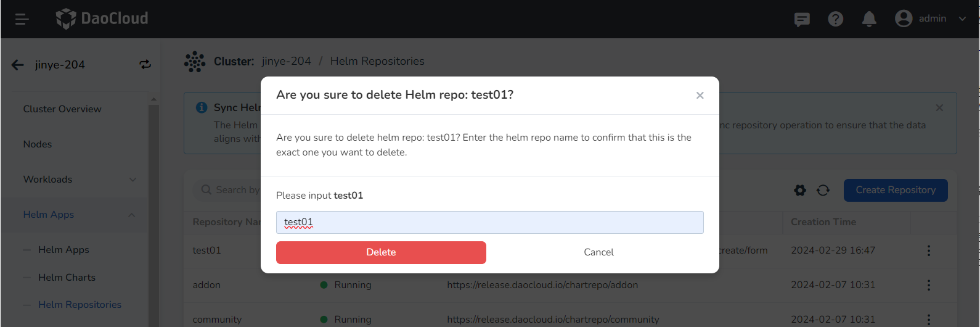The width and height of the screenshot is (980, 327).
Task: Click the admin user avatar icon
Action: [x=904, y=19]
